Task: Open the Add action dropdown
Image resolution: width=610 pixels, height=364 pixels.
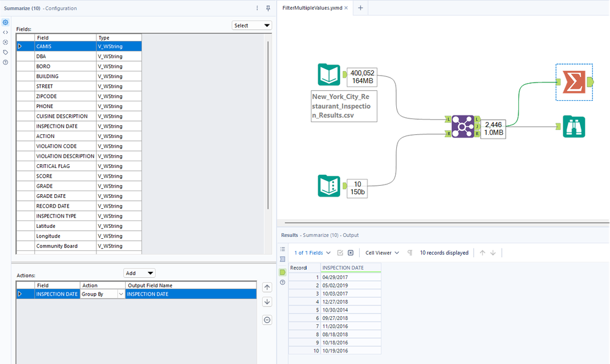Action: [139, 273]
